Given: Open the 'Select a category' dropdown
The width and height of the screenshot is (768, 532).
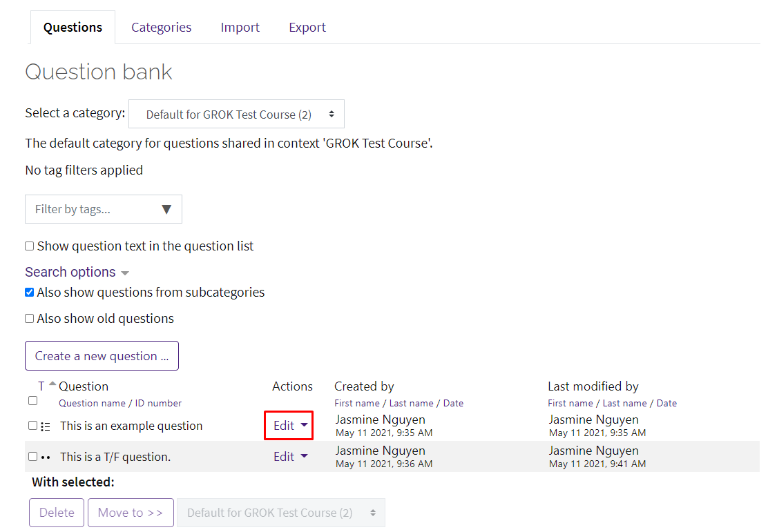Looking at the screenshot, I should point(236,113).
